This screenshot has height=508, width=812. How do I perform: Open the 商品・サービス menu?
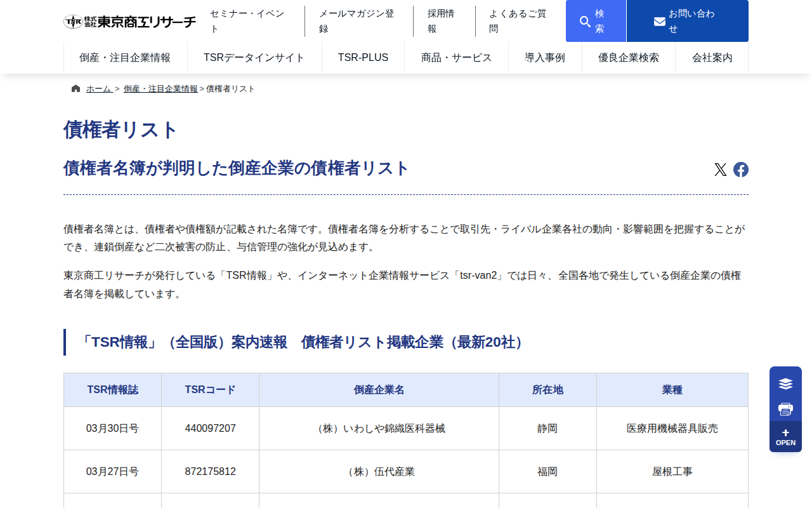(457, 58)
